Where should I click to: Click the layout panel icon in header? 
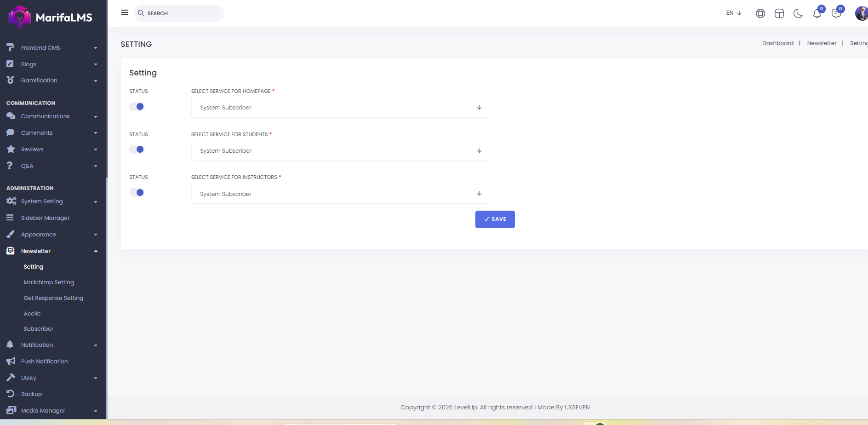779,14
